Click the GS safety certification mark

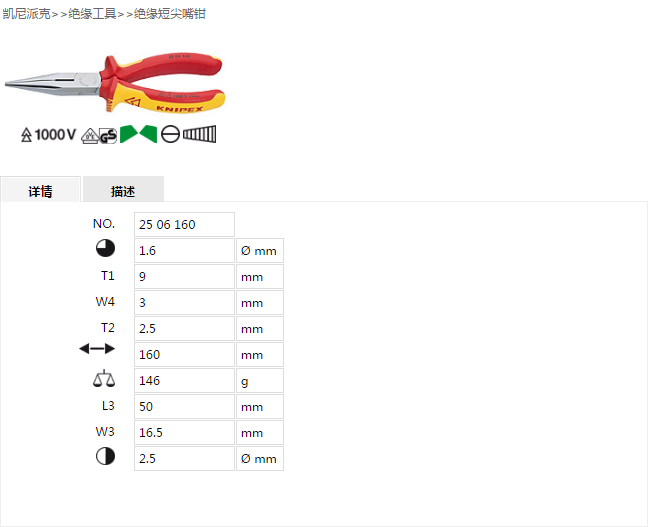click(108, 136)
